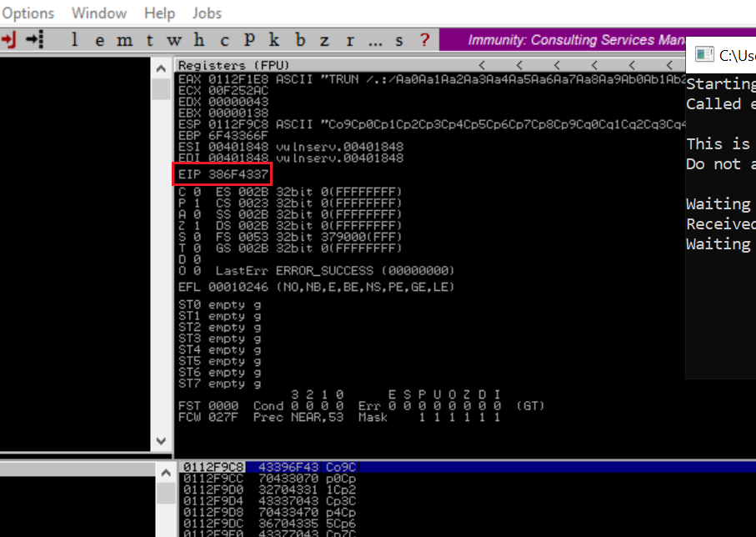Viewport: 756px width, 537px height.
Task: Toggle the C flag value in registers
Action: coord(196,193)
